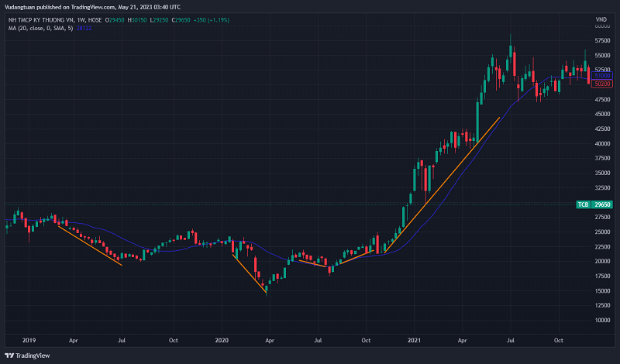This screenshot has width=620, height=364.
Task: Click the green 29650 current price label
Action: pos(604,204)
